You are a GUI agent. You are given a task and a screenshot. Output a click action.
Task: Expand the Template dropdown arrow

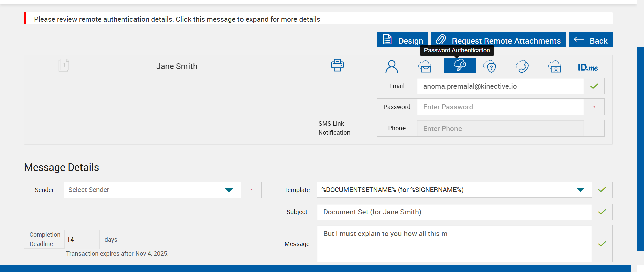(580, 190)
